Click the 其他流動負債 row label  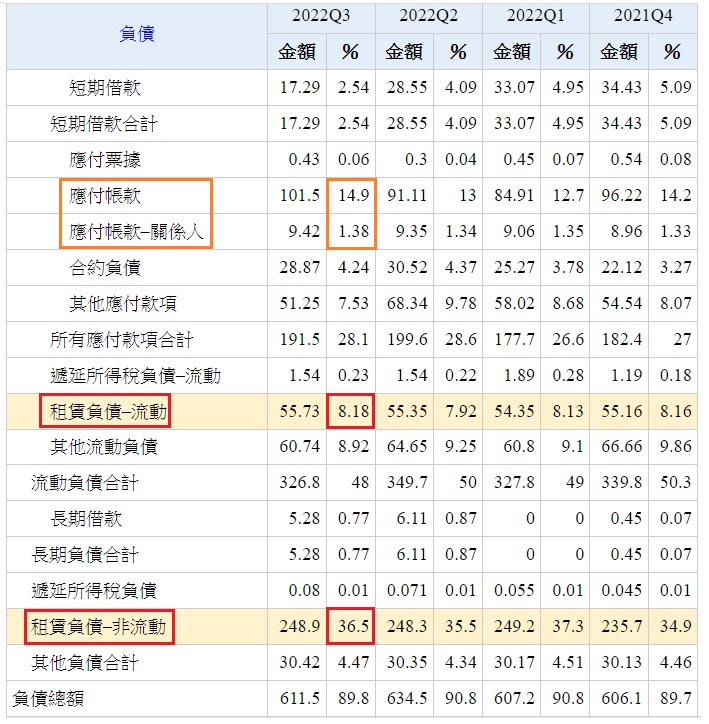(x=104, y=447)
